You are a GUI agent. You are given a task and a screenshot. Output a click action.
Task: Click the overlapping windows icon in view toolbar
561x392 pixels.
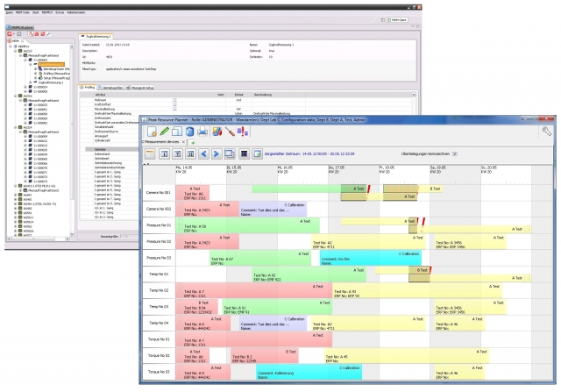click(x=230, y=154)
